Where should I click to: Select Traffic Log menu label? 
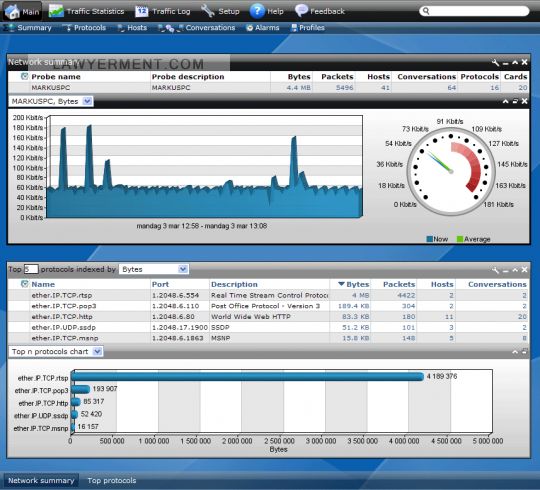pos(171,11)
